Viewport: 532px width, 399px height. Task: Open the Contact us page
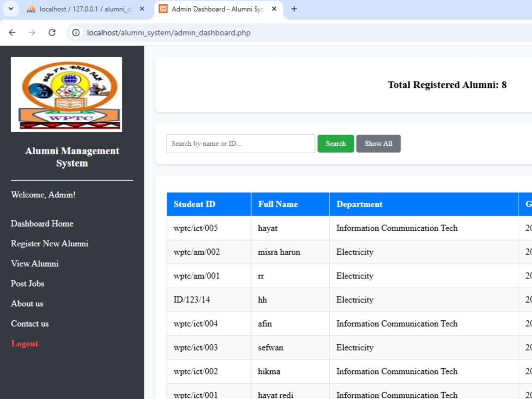coord(30,323)
